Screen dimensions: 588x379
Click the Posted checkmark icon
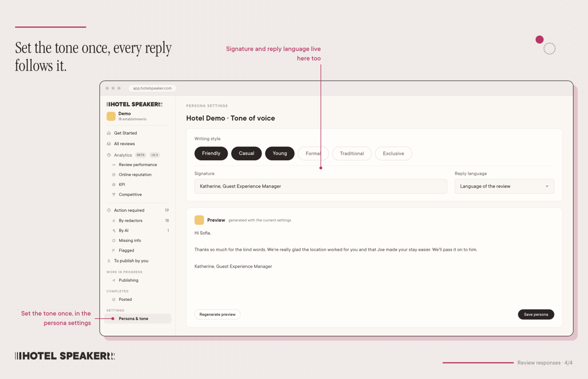[114, 300]
